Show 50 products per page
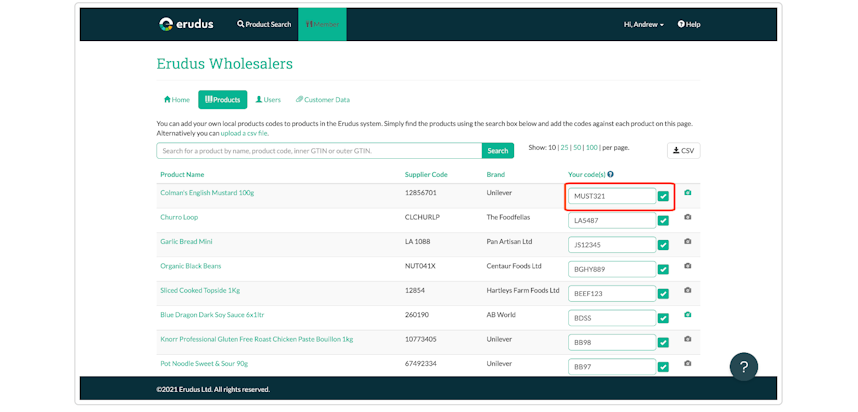Image resolution: width=858 pixels, height=412 pixels. click(x=577, y=148)
